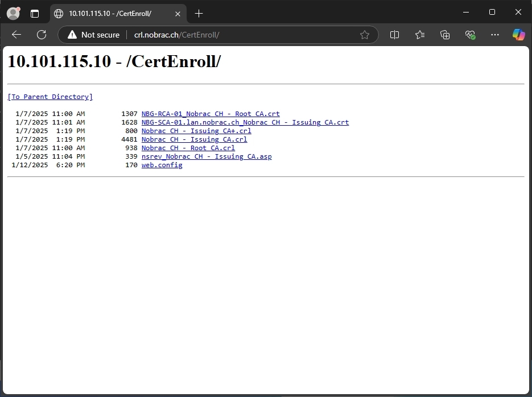The height and width of the screenshot is (397, 532).
Task: Open the web.config file link
Action: click(162, 165)
